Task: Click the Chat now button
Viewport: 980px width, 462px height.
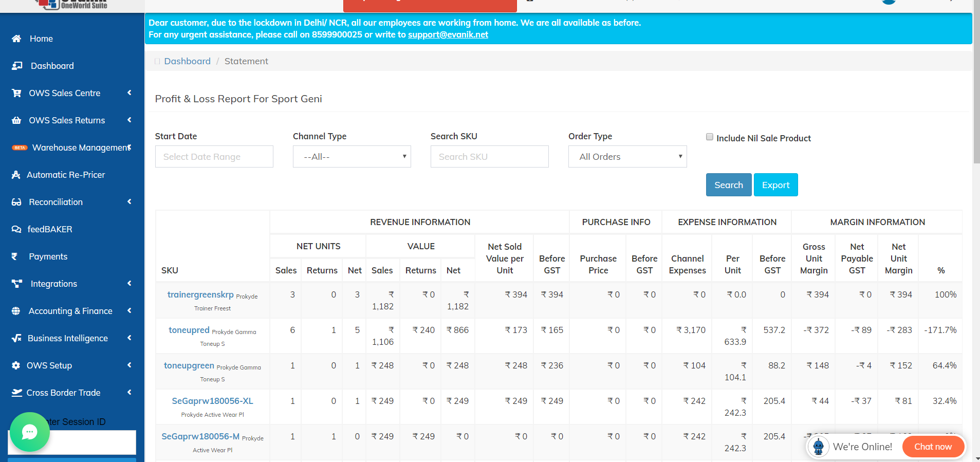Action: (933, 447)
